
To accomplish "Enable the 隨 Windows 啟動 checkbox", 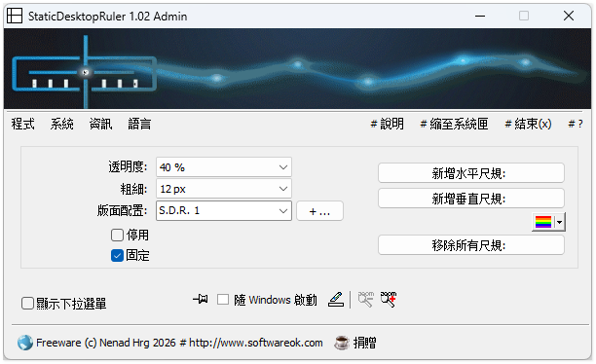I will (223, 300).
